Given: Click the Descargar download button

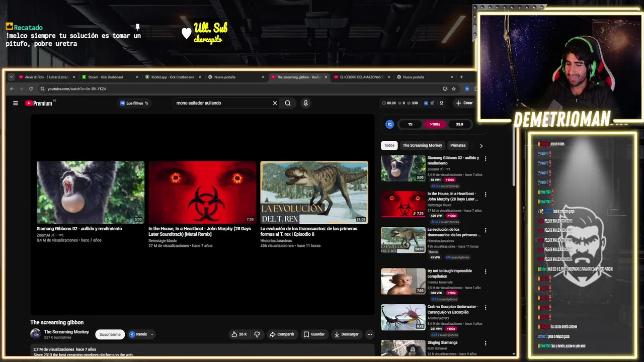Looking at the screenshot, I should click(x=347, y=334).
